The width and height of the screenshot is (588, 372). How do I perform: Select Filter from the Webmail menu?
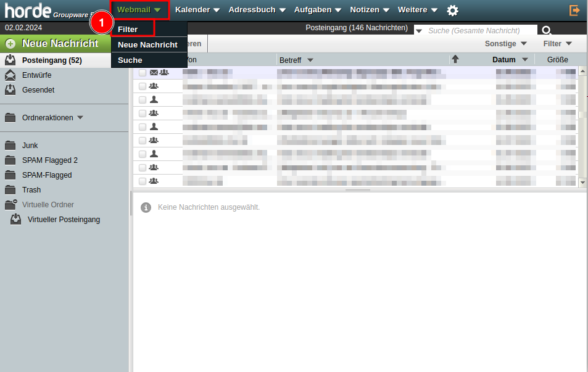point(128,29)
